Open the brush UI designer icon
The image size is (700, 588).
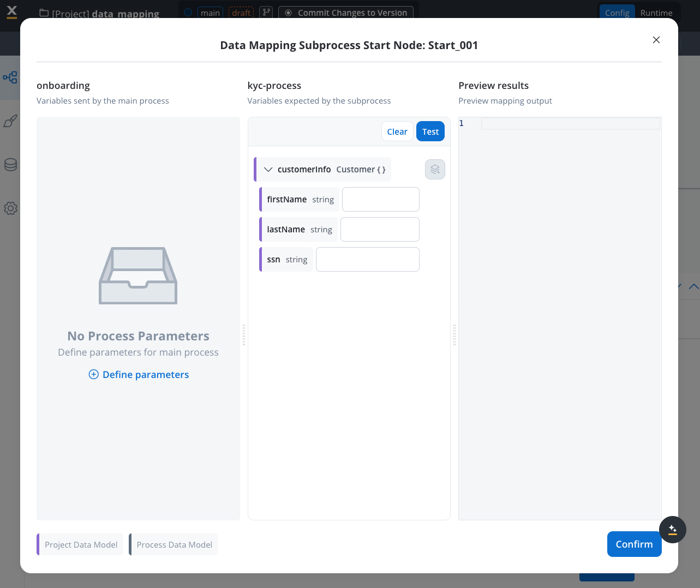[x=10, y=121]
